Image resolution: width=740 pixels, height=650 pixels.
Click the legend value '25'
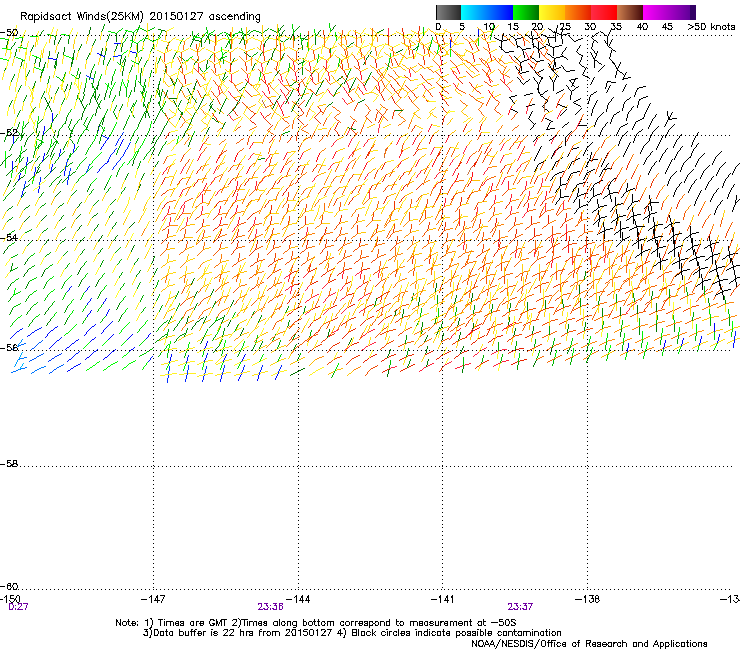tap(565, 27)
